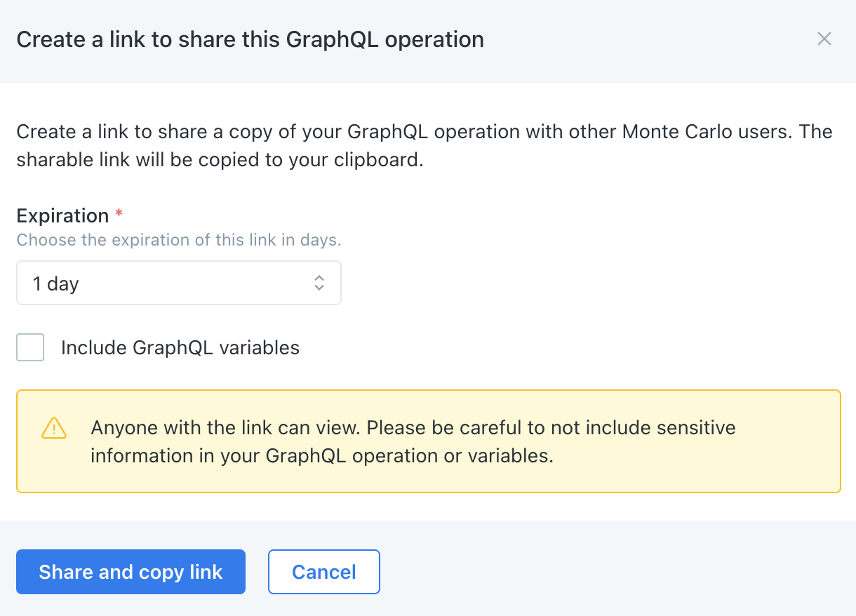Click the Expiration field label
The height and width of the screenshot is (616, 856).
(62, 215)
